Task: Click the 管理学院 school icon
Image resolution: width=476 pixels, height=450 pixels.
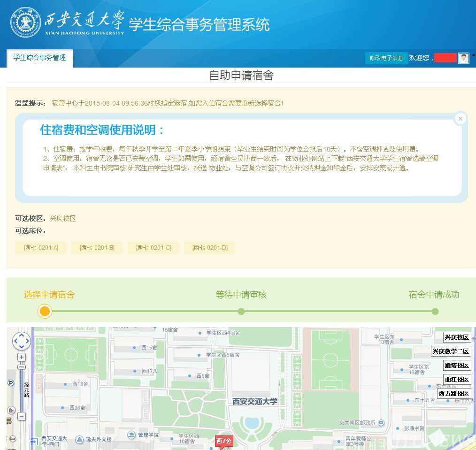Action: pos(131,435)
